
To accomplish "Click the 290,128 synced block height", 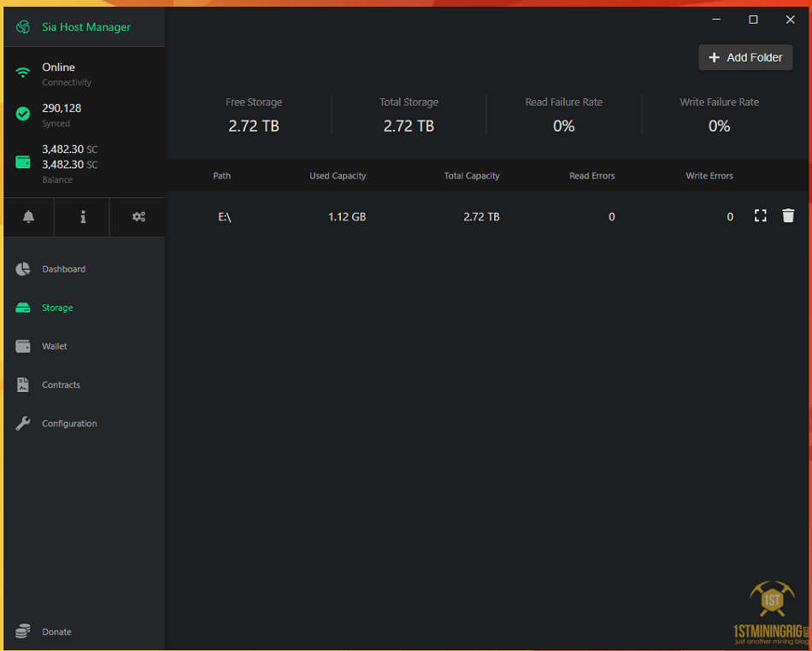I will (x=62, y=108).
